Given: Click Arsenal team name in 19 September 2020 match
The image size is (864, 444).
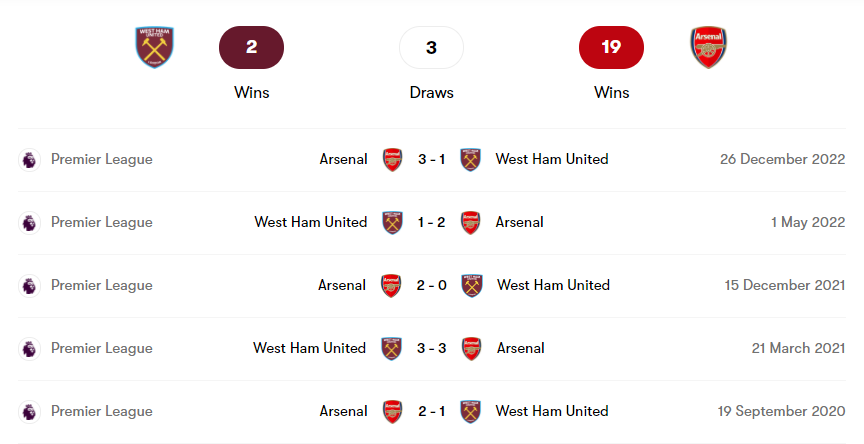Looking at the screenshot, I should pos(343,411).
